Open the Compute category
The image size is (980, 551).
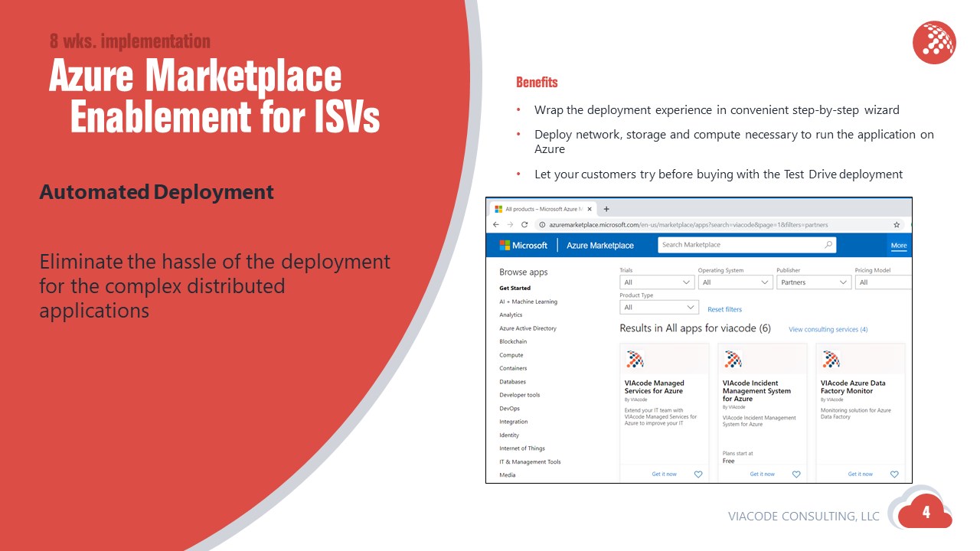pyautogui.click(x=511, y=355)
